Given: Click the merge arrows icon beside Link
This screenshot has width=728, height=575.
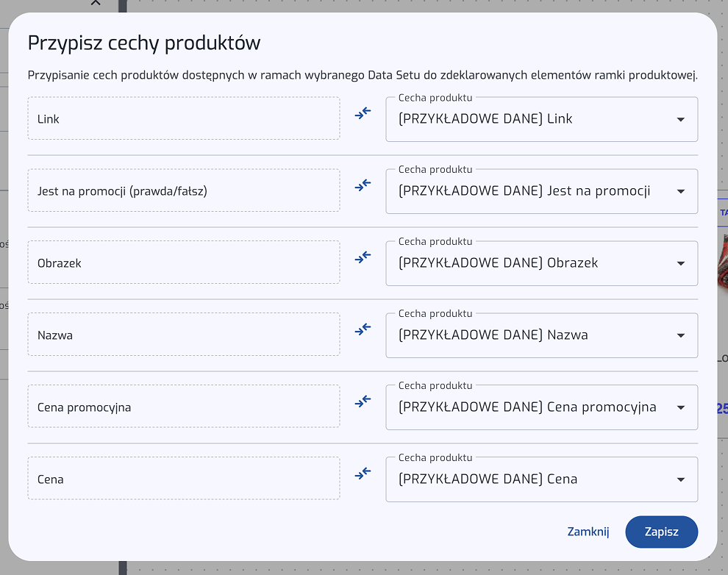Looking at the screenshot, I should tap(363, 113).
